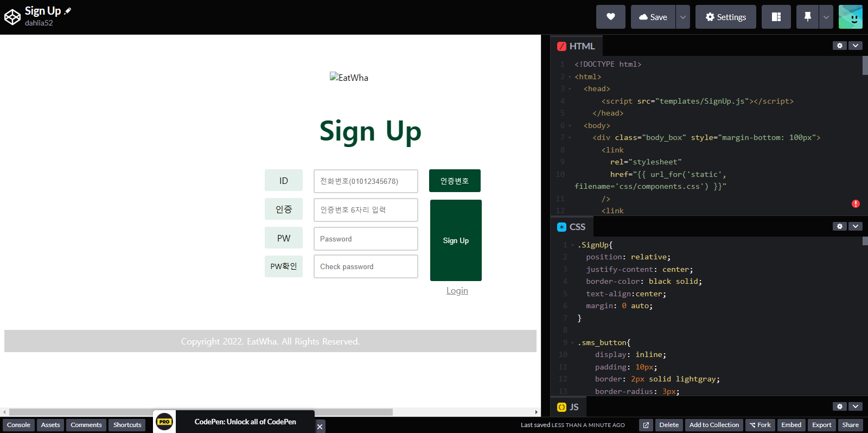Open the Comments panel
This screenshot has width=868, height=433.
(x=86, y=425)
